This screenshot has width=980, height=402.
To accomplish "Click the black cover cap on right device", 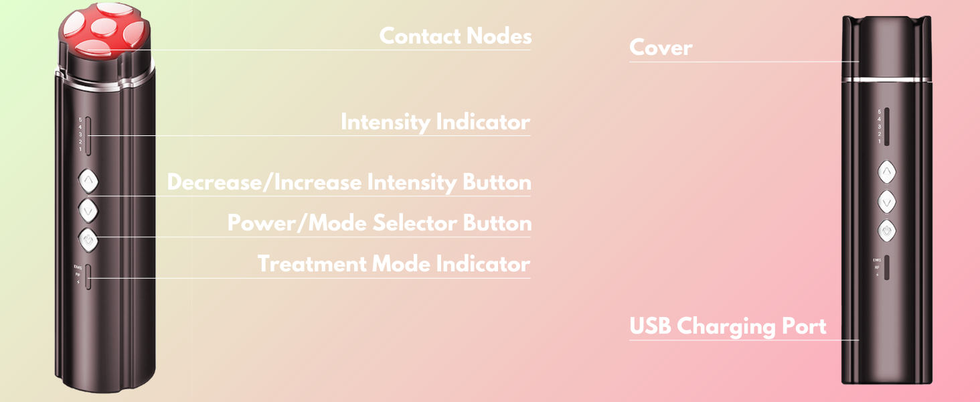I will pos(887,47).
